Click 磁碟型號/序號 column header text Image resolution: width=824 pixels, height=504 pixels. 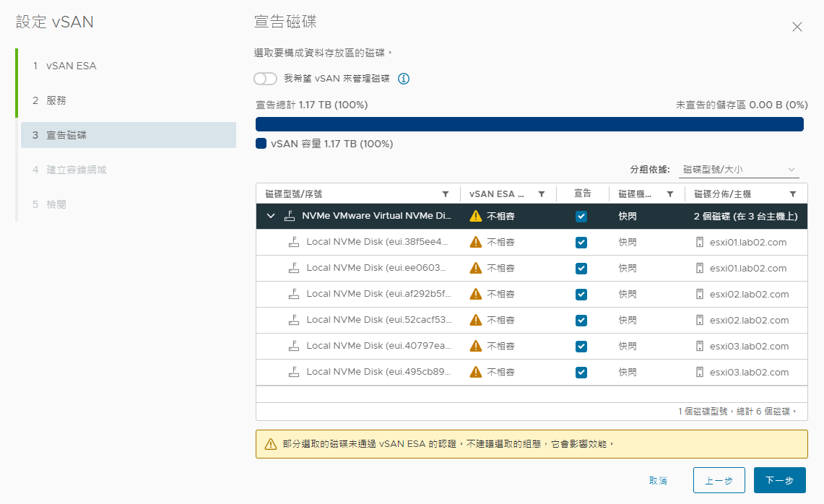pyautogui.click(x=294, y=194)
